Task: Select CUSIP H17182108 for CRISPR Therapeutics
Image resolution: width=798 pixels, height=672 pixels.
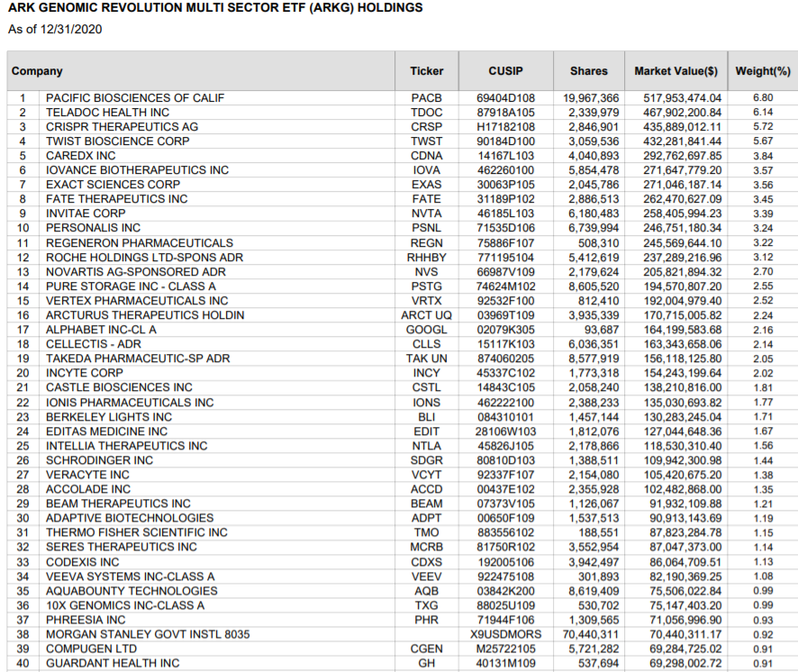Action: click(x=505, y=127)
